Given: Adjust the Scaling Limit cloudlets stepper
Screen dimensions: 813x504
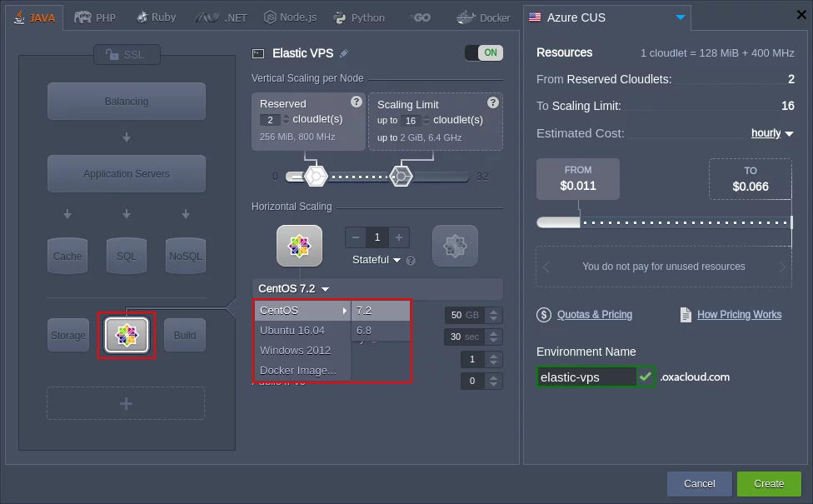Looking at the screenshot, I should click(x=426, y=120).
